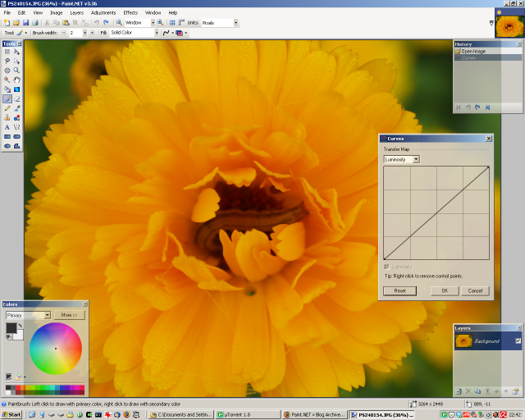Select the Rounded Rectangle shape tool
The width and height of the screenshot is (525, 420).
[x=16, y=137]
